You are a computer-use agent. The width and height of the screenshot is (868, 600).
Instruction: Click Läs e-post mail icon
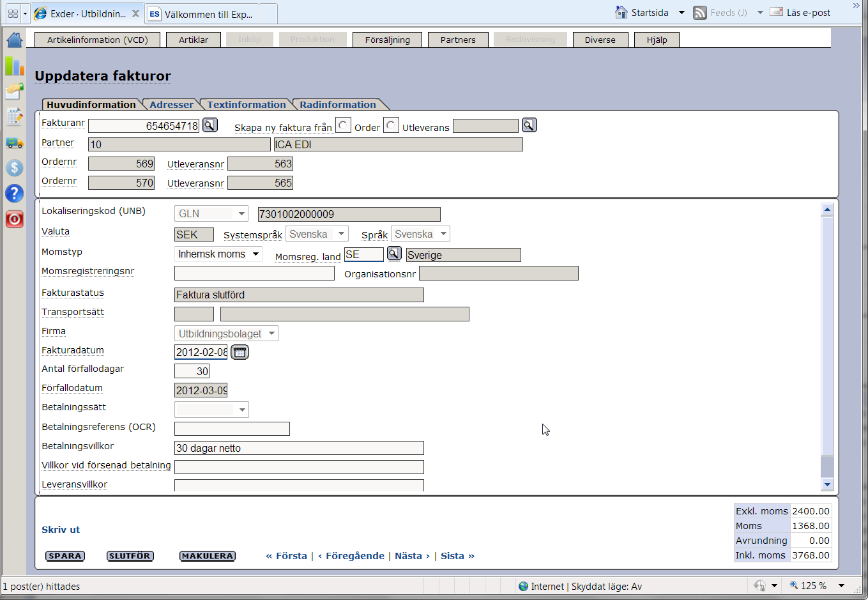click(x=777, y=12)
